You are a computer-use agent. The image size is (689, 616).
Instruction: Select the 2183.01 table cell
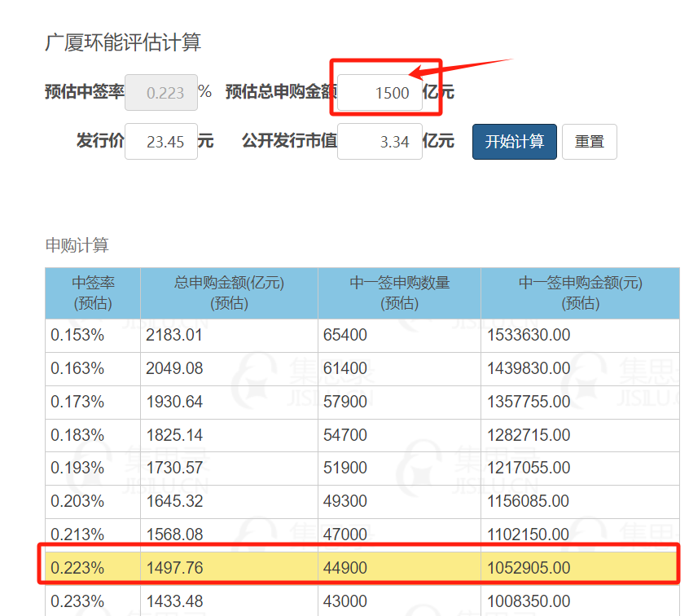(x=229, y=336)
